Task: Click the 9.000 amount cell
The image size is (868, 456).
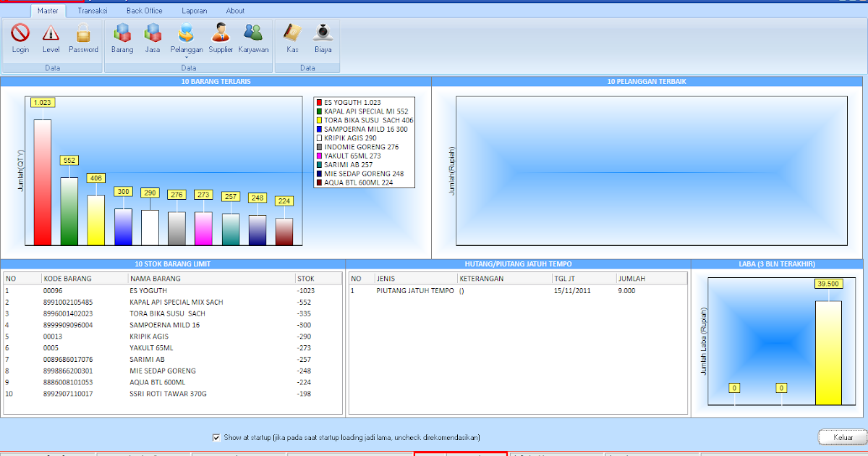Action: 626,290
